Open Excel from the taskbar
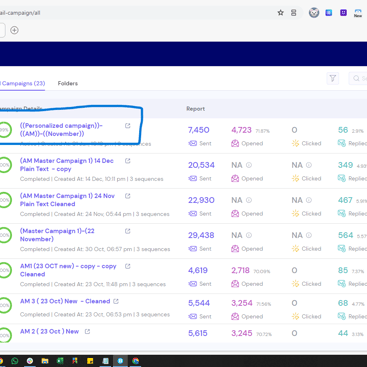Viewport: 367px width, 367px height. pos(60,361)
